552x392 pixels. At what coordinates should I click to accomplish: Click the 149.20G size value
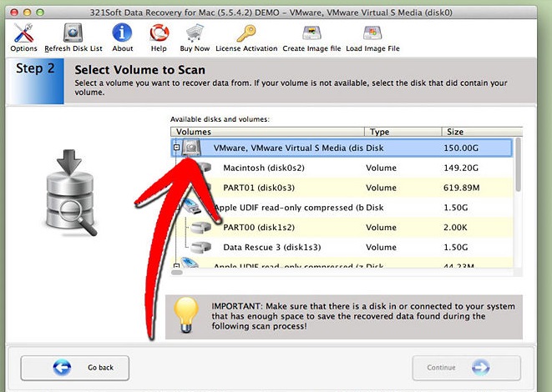coord(461,168)
